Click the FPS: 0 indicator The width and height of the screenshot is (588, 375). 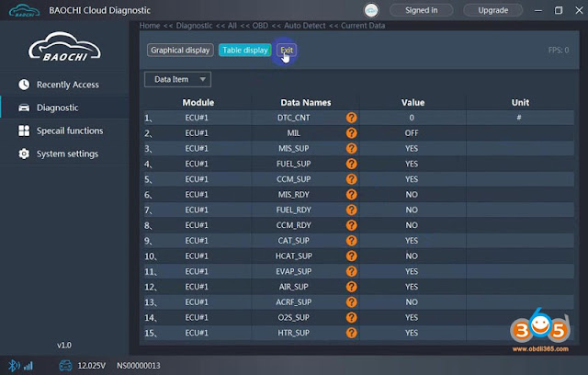tap(559, 51)
